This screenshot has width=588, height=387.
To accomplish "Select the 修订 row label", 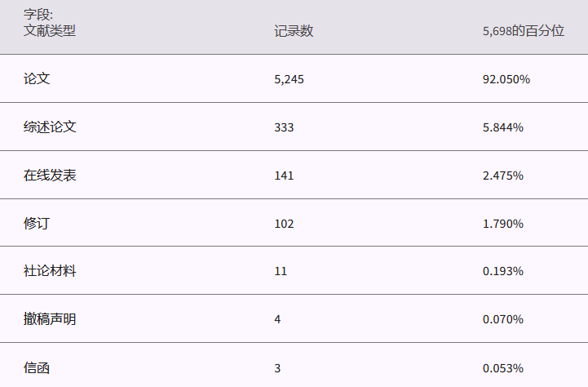I will pyautogui.click(x=38, y=223).
